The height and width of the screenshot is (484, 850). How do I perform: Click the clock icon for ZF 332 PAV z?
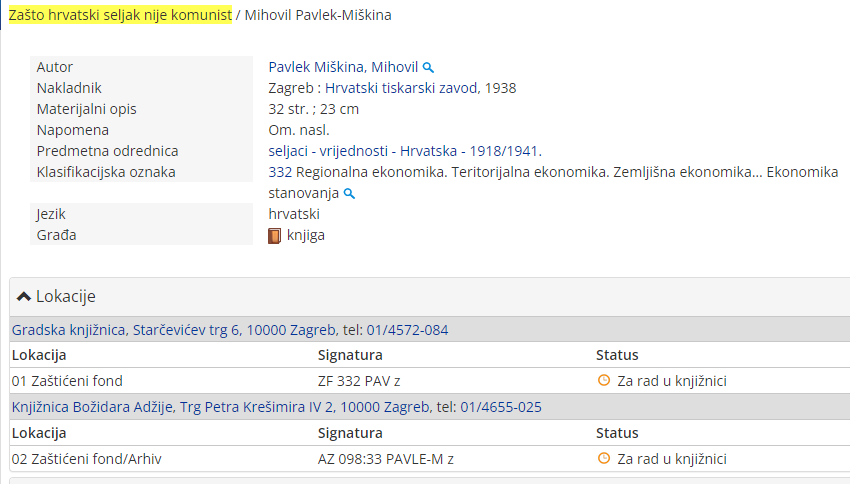point(603,380)
